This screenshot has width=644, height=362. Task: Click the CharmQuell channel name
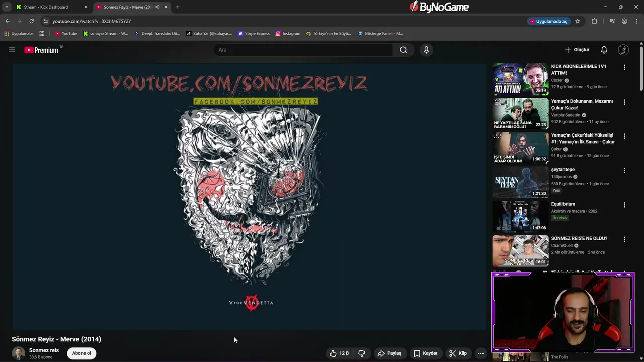563,246
